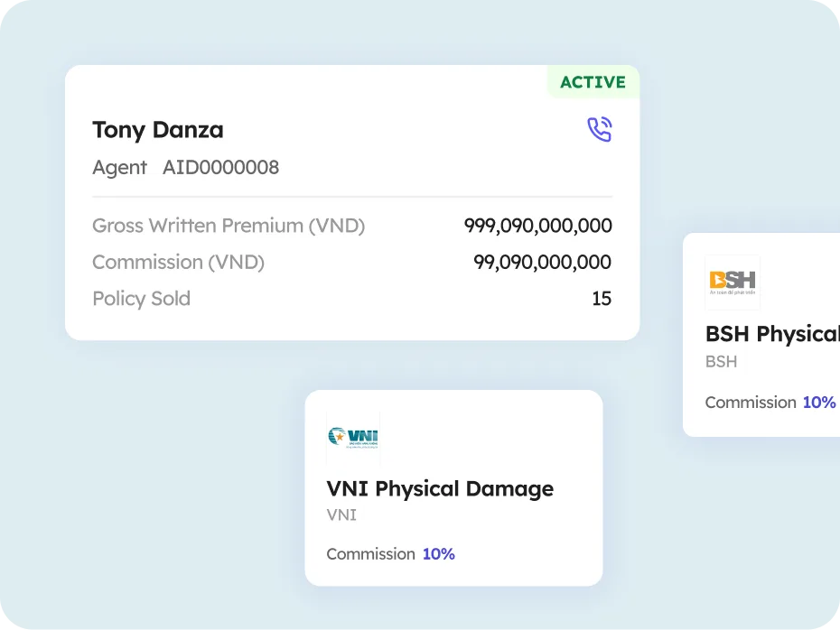
Task: Select agent ID AID0000008
Action: pyautogui.click(x=220, y=168)
